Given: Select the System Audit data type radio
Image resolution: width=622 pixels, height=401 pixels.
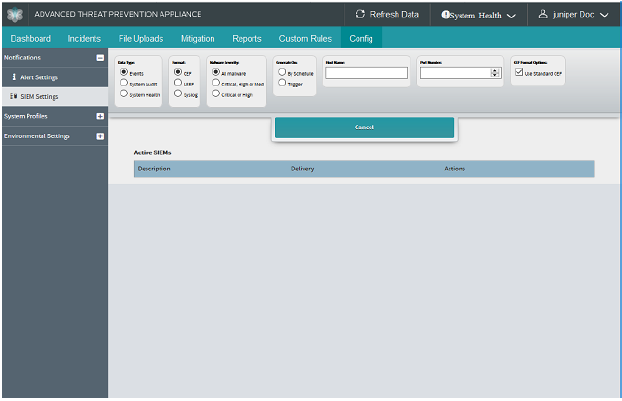Looking at the screenshot, I should click(x=124, y=83).
